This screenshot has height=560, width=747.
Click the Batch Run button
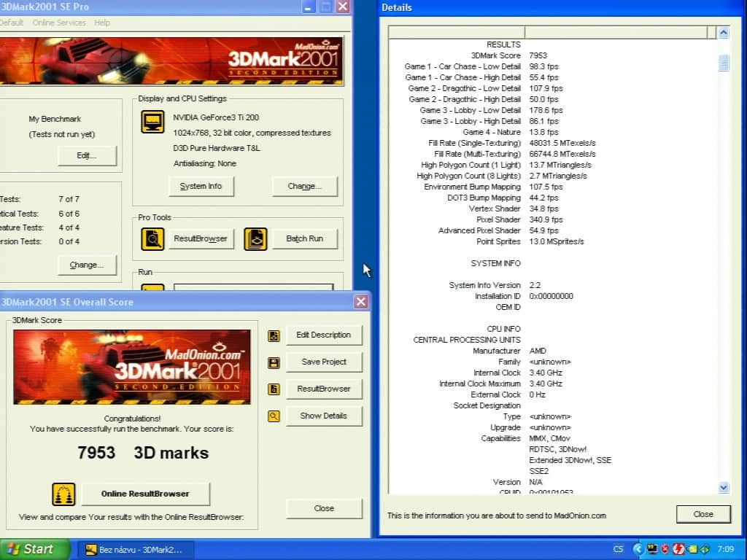(x=304, y=238)
